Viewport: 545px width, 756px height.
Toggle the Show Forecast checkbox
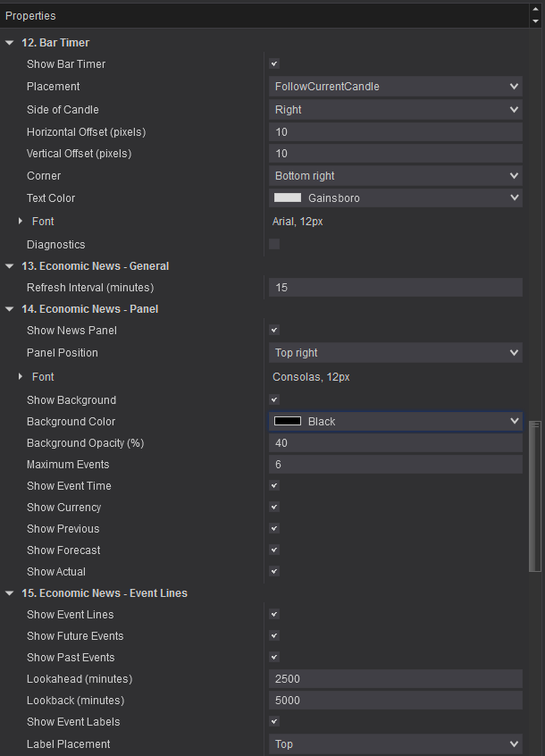click(274, 550)
